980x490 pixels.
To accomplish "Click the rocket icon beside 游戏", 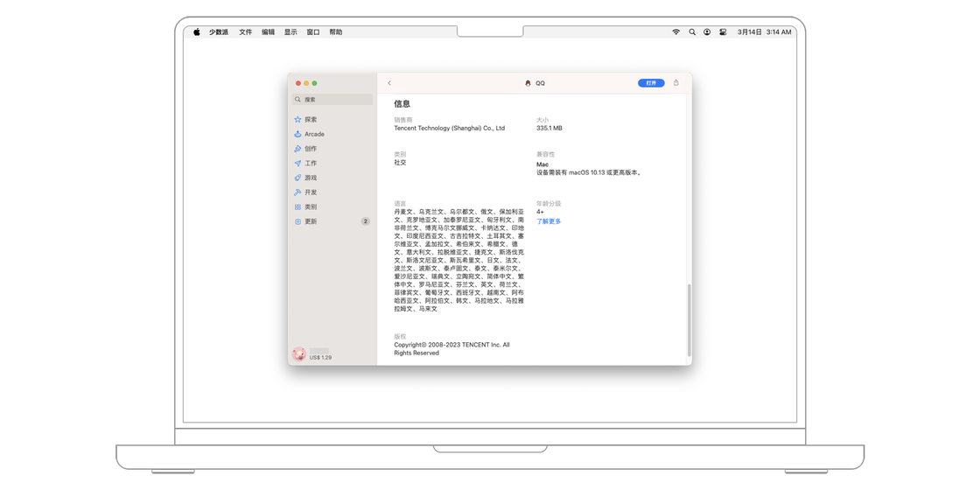I will point(298,178).
